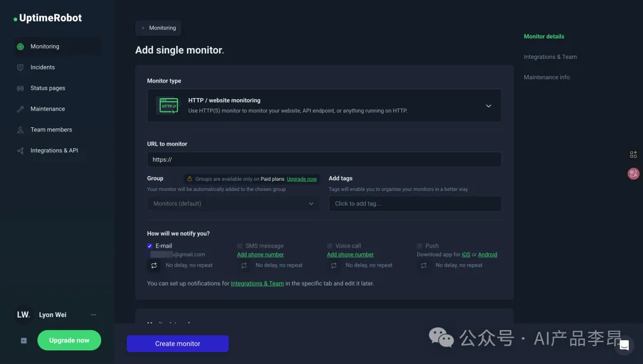Viewport: 643px width, 364px height.
Task: Click the Monitoring radar icon in sidebar
Action: 20,46
